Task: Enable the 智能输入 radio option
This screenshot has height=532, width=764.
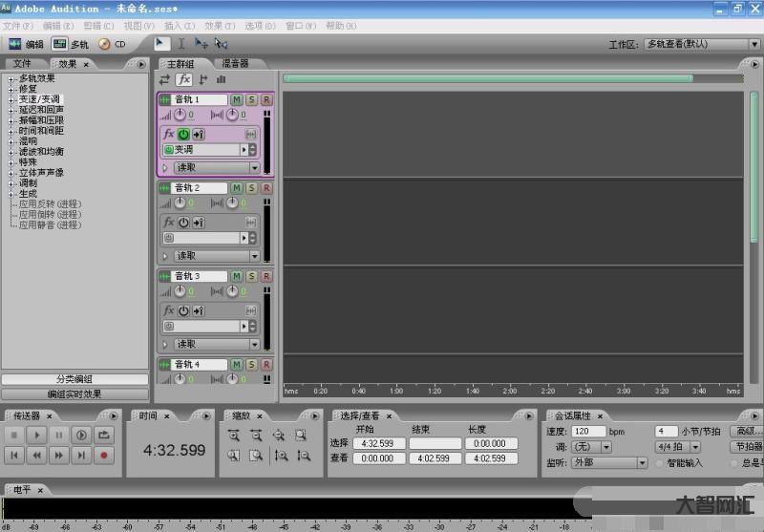Action: (x=659, y=463)
